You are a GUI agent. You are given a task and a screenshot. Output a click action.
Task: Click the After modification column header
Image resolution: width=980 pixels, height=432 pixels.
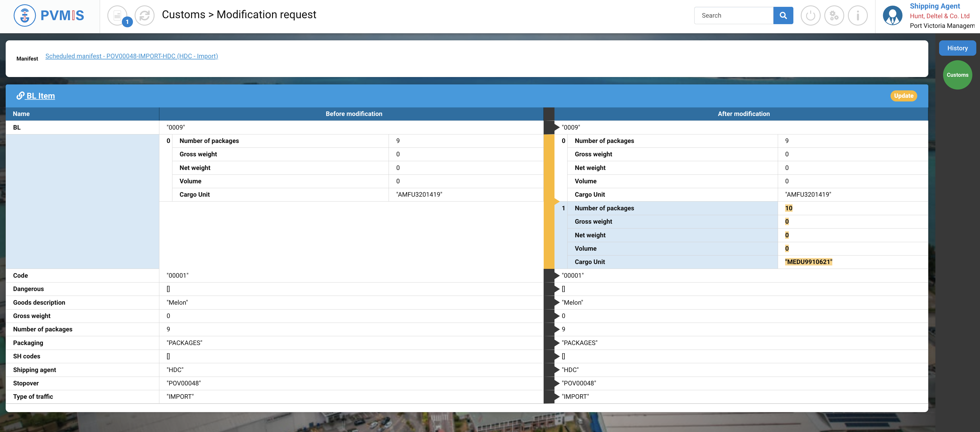743,114
